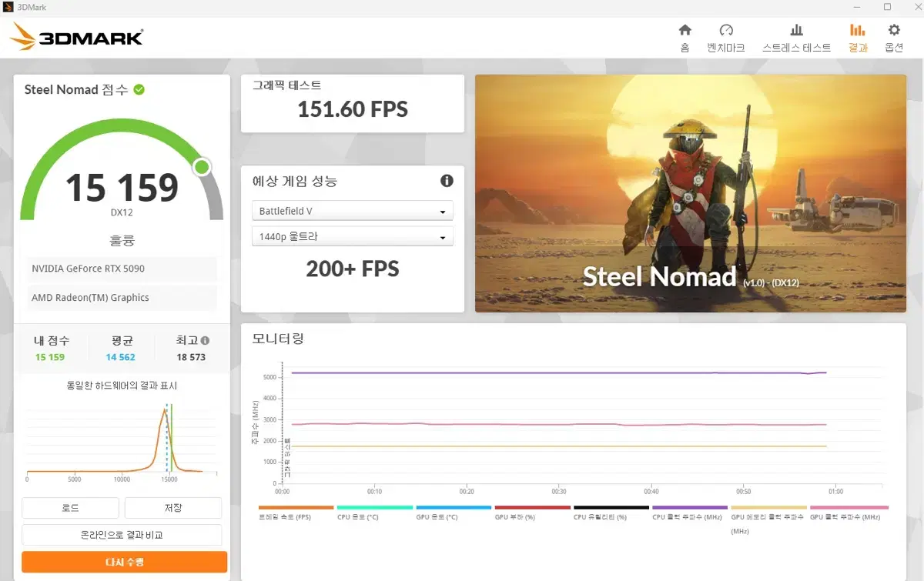924x581 pixels.
Task: Click the NVIDIA GeForce RTX 5090 row
Action: [x=122, y=269]
